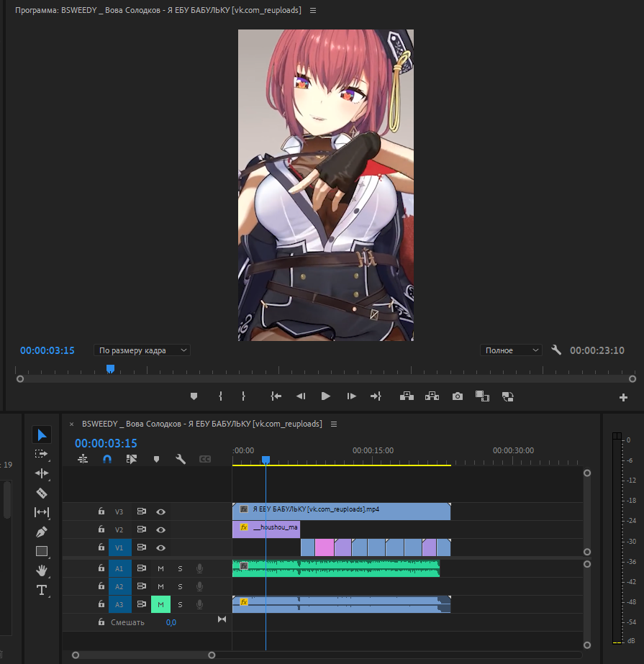
Task: Select the Razor tool
Action: click(x=42, y=493)
